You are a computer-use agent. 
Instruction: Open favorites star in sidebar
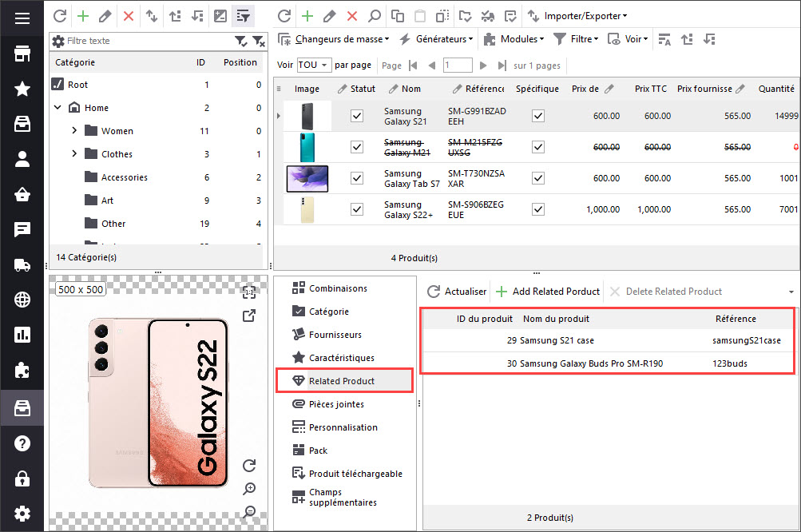pos(22,89)
